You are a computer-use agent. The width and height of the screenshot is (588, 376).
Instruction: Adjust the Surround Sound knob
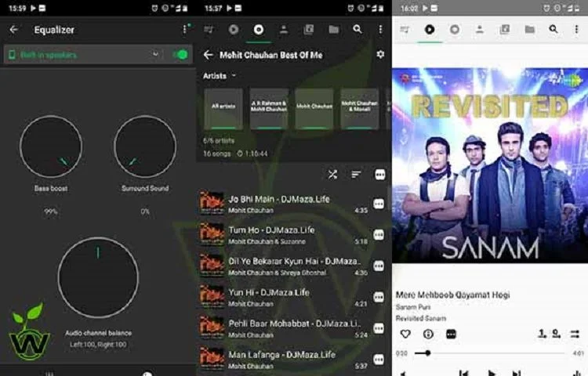(145, 146)
